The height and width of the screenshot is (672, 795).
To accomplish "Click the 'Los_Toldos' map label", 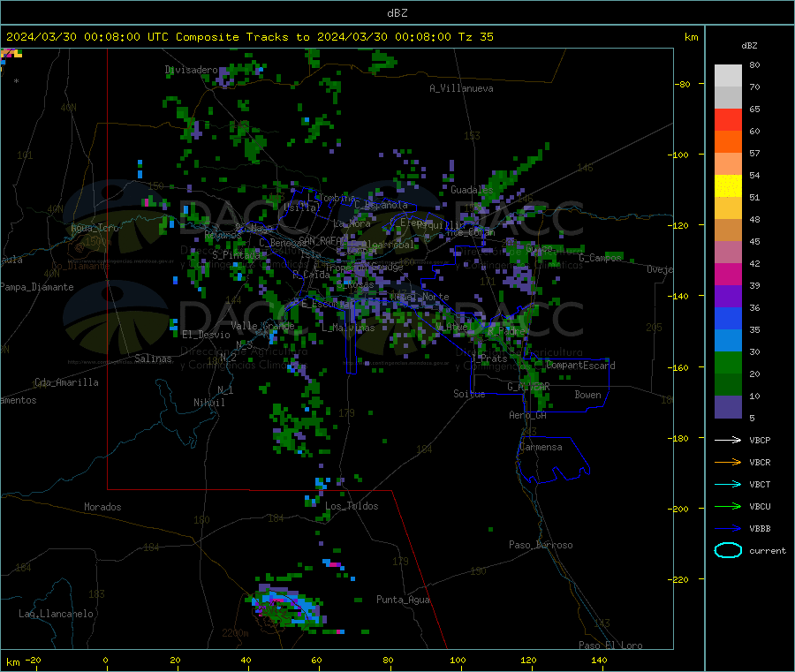I will pos(352,506).
